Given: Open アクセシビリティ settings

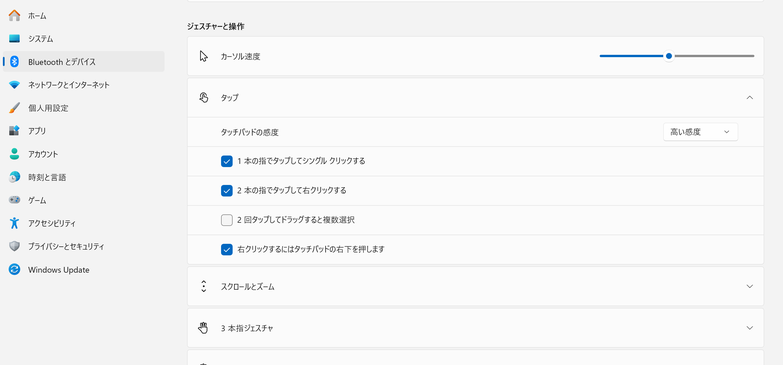Looking at the screenshot, I should 83,223.
